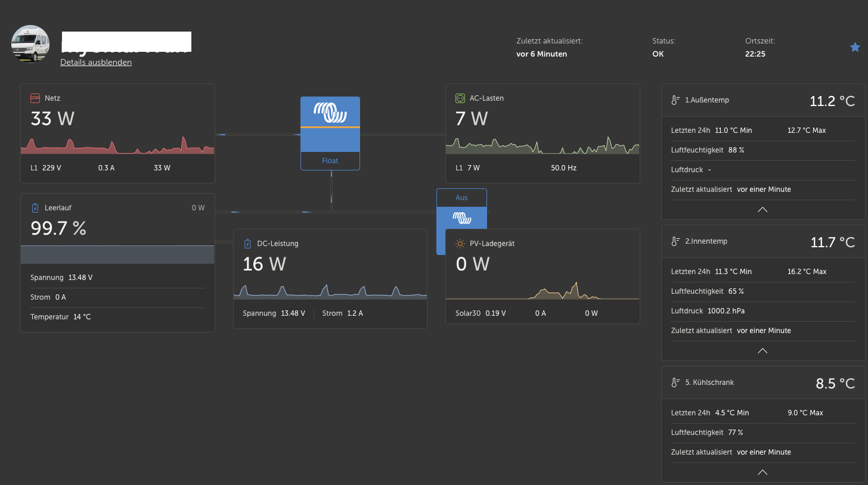Click the blue favorite star icon

tap(855, 47)
